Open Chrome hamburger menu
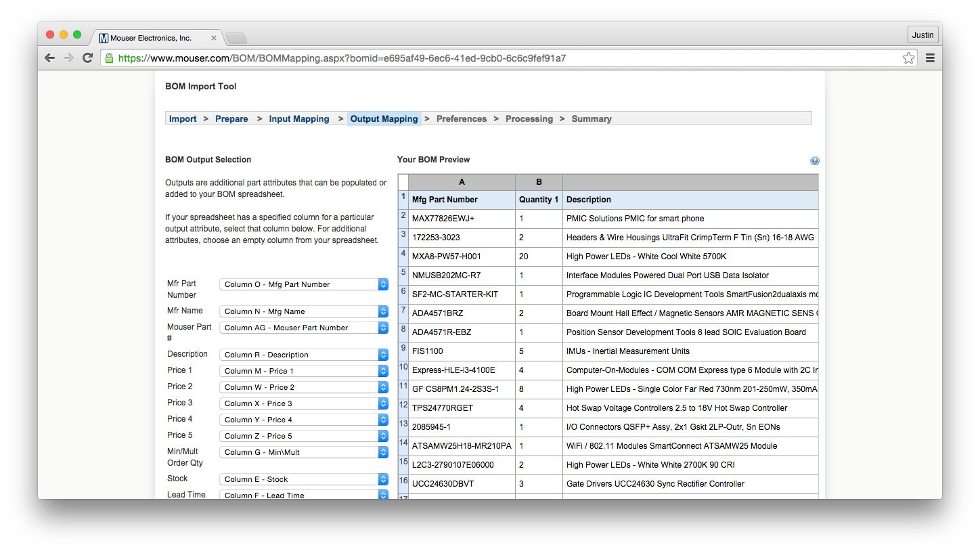980x553 pixels. 930,58
